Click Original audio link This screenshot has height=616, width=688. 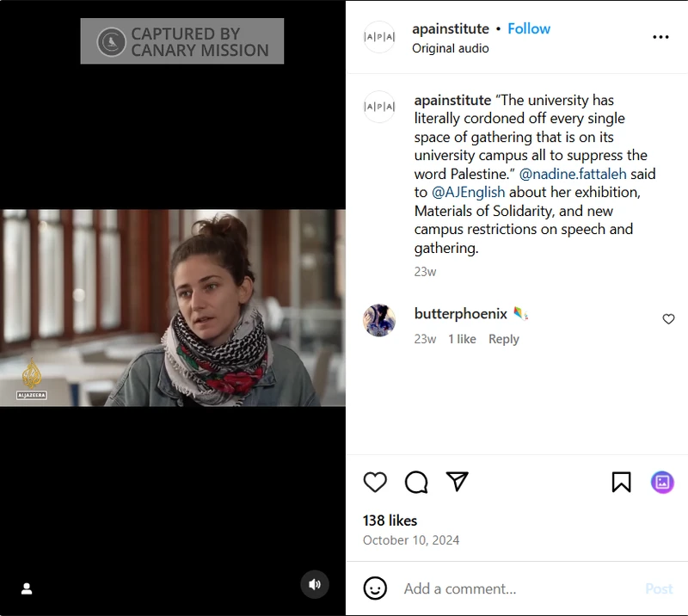[451, 48]
